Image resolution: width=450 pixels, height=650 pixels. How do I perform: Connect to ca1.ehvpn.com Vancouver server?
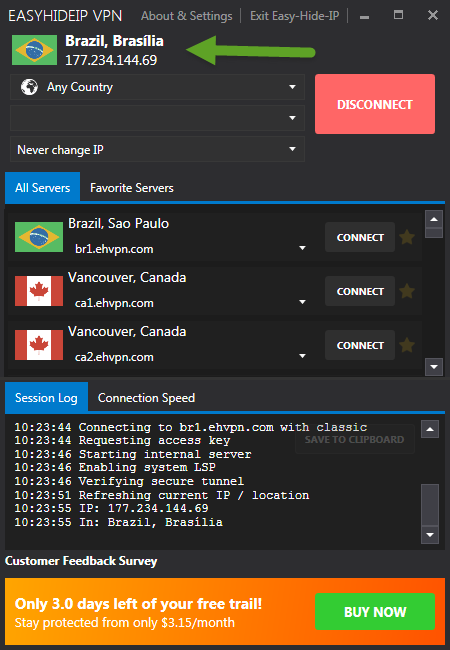tap(360, 291)
